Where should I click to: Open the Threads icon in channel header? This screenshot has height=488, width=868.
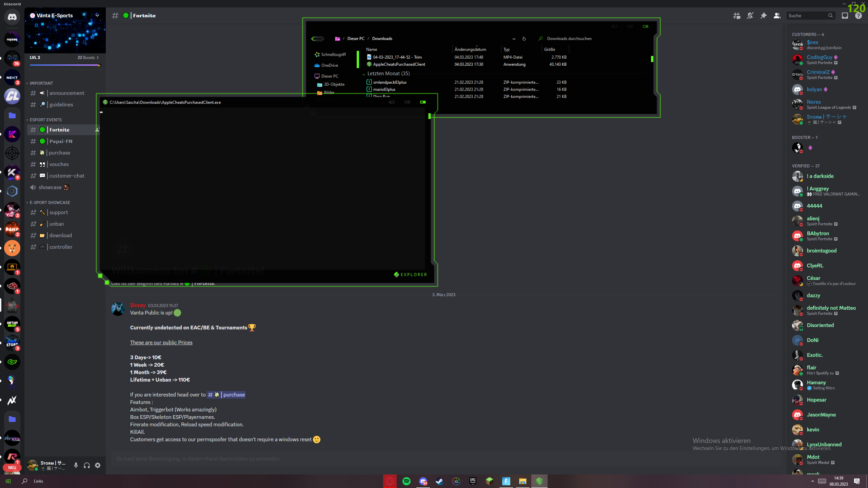736,16
